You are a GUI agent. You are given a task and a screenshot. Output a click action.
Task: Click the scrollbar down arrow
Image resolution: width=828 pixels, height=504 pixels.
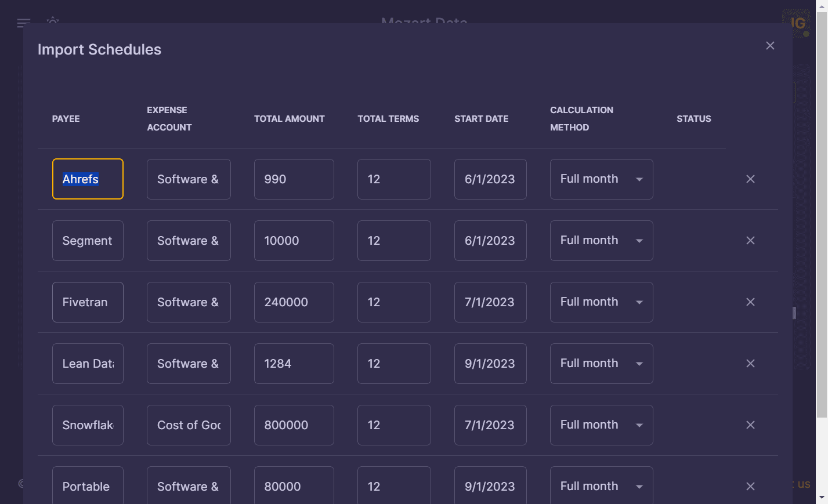click(x=822, y=498)
